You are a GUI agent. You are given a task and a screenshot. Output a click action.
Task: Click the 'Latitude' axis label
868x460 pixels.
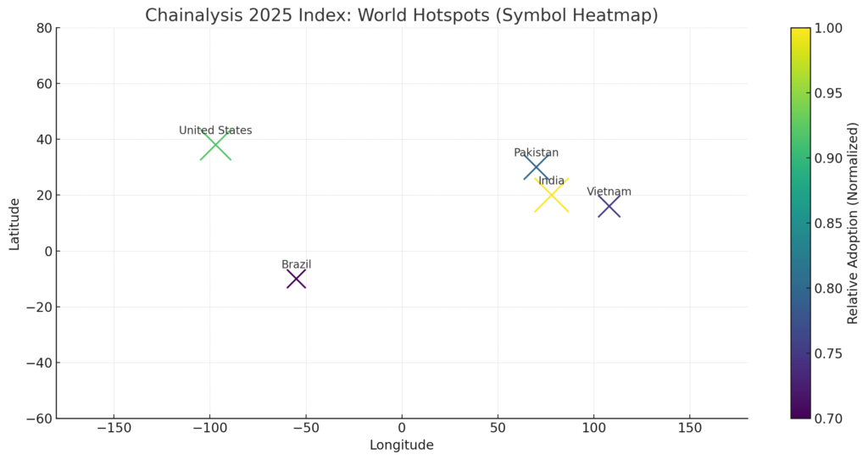[14, 224]
